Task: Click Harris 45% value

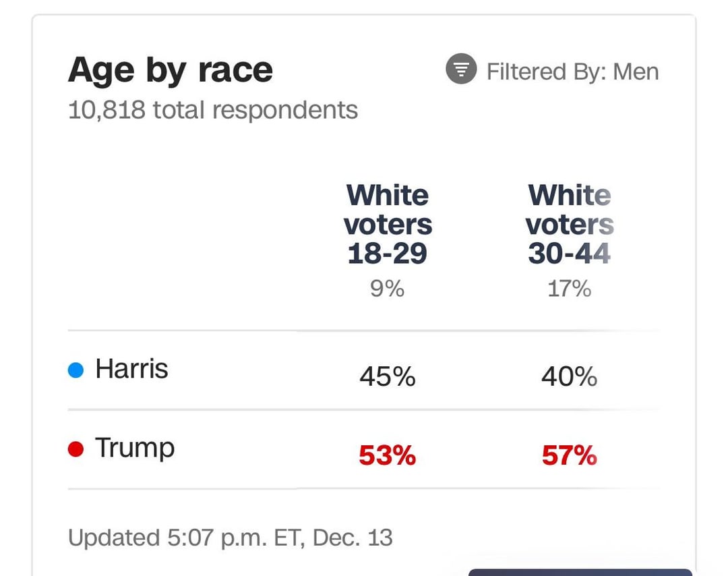Action: (x=387, y=376)
